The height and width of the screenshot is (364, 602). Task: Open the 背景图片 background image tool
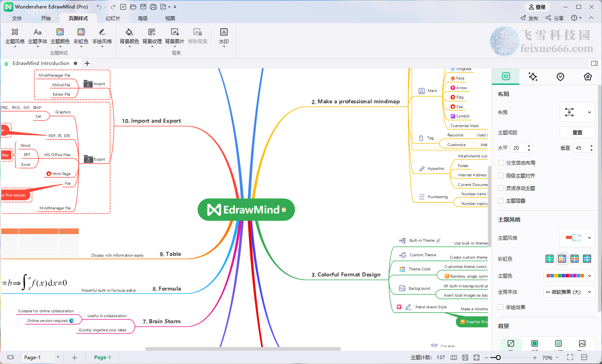(175, 38)
